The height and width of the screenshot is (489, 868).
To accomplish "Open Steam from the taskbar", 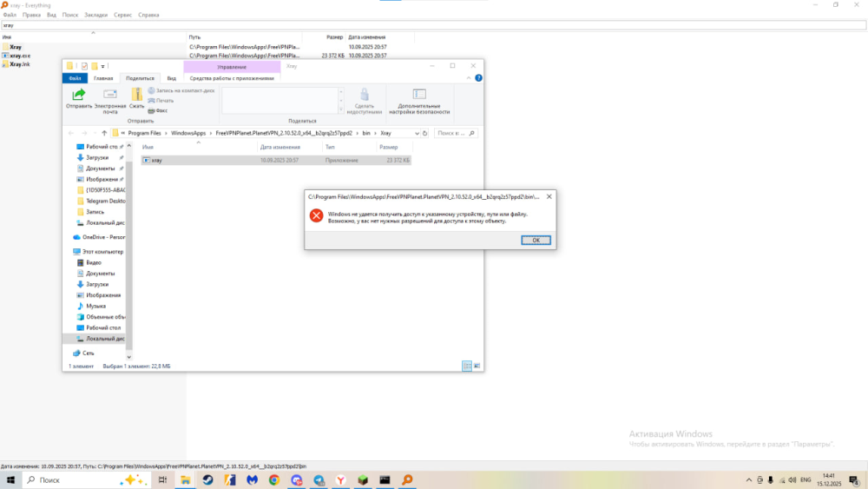I will pos(207,480).
